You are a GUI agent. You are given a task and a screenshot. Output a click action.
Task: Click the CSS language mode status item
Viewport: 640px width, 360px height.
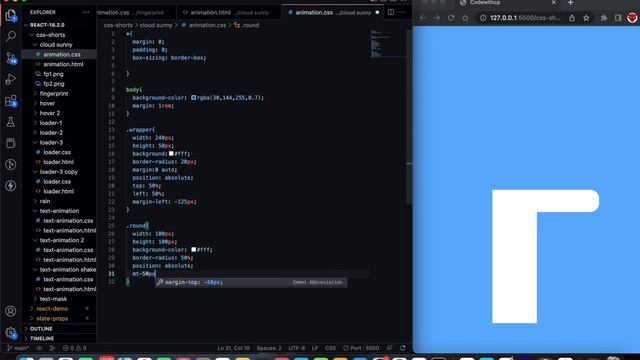[x=330, y=348]
